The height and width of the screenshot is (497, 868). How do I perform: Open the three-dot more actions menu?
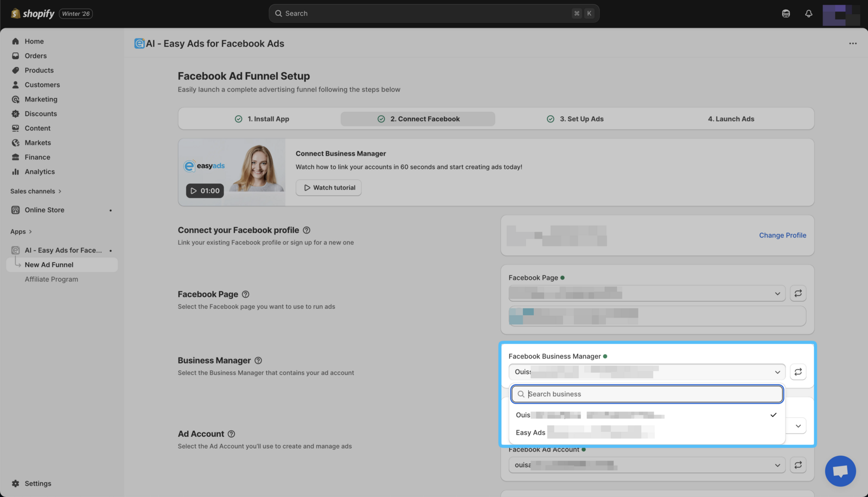[x=853, y=43]
